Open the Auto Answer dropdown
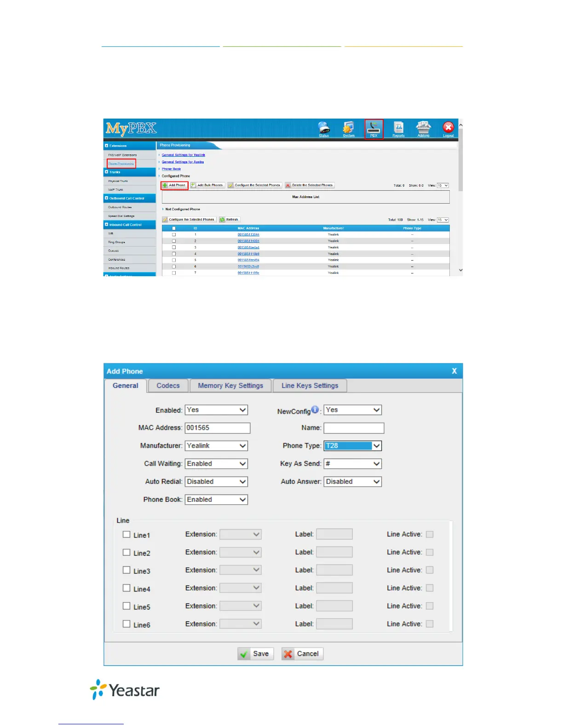The width and height of the screenshot is (563, 728). pos(353,482)
